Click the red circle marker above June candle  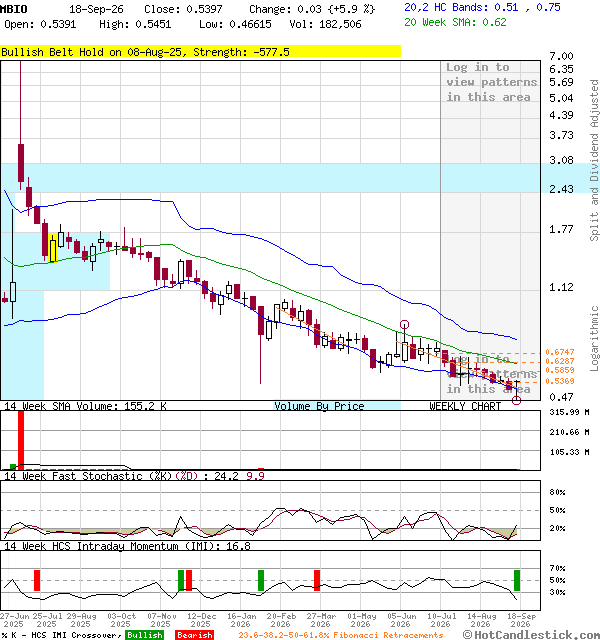click(404, 325)
